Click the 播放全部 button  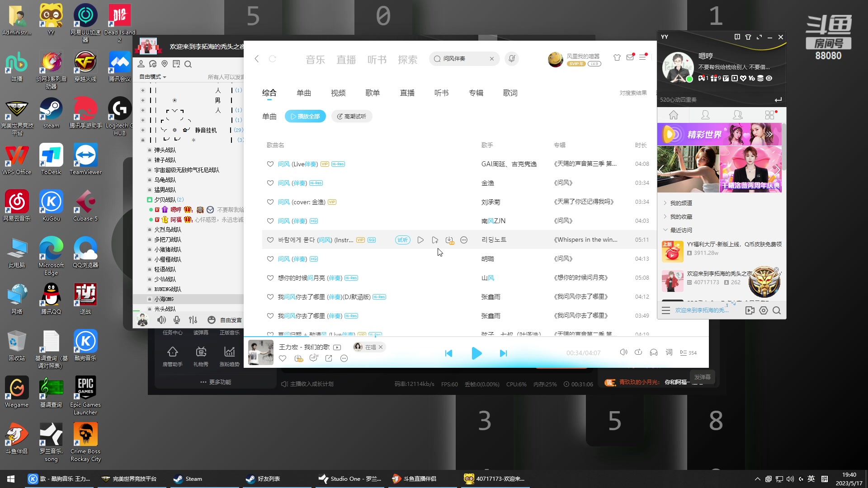pos(305,116)
